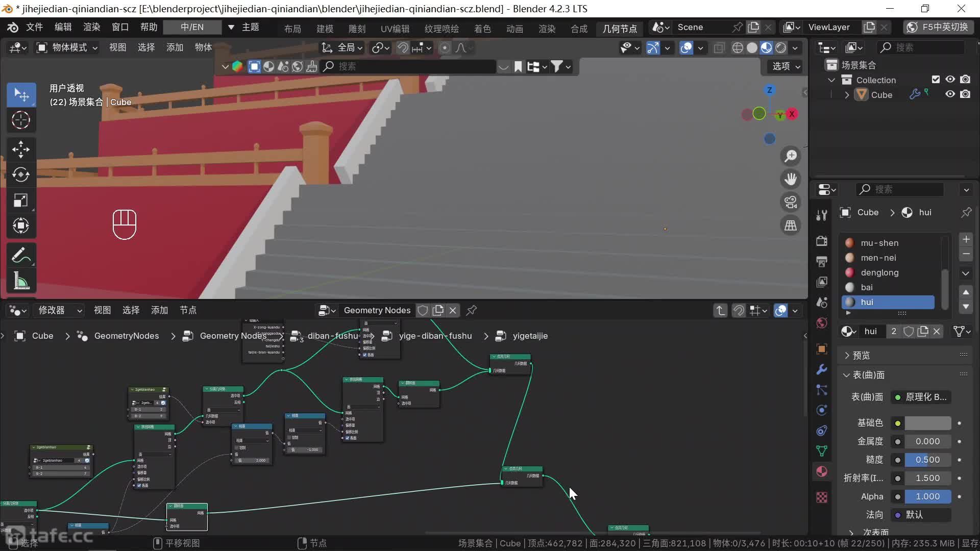This screenshot has width=980, height=551.
Task: Open the 物体模式 mode dropdown
Action: (x=67, y=47)
